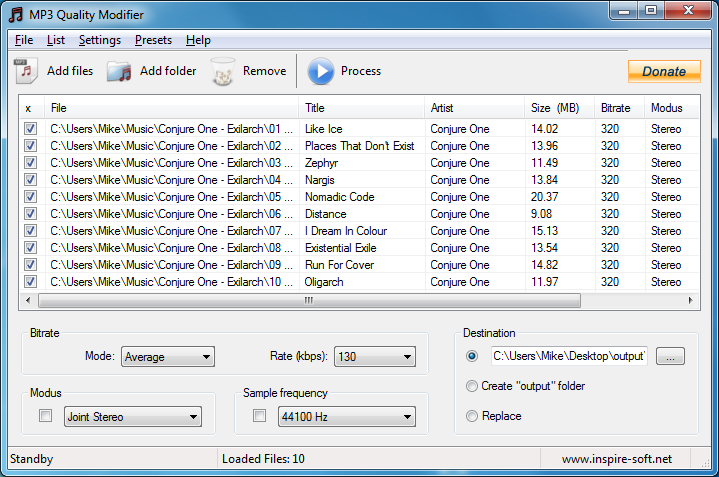Click the horizontal scrollbar thumb of file list
719x477 pixels.
point(310,300)
